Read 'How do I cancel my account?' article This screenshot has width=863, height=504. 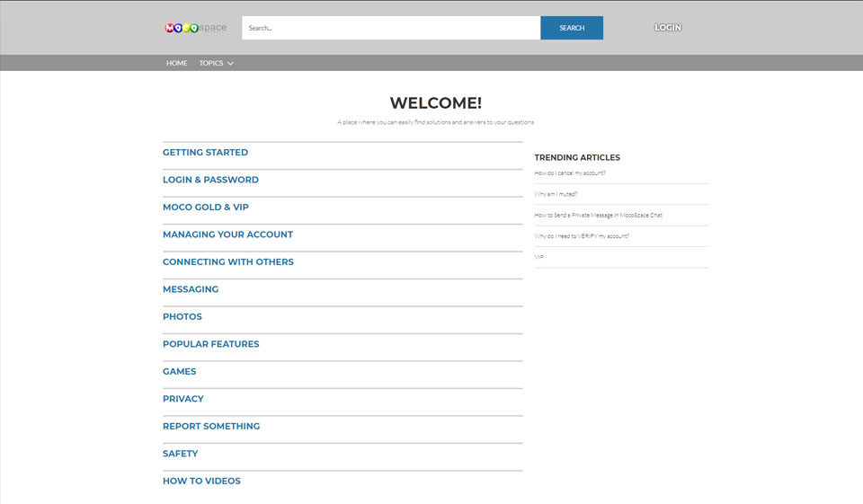click(x=570, y=172)
